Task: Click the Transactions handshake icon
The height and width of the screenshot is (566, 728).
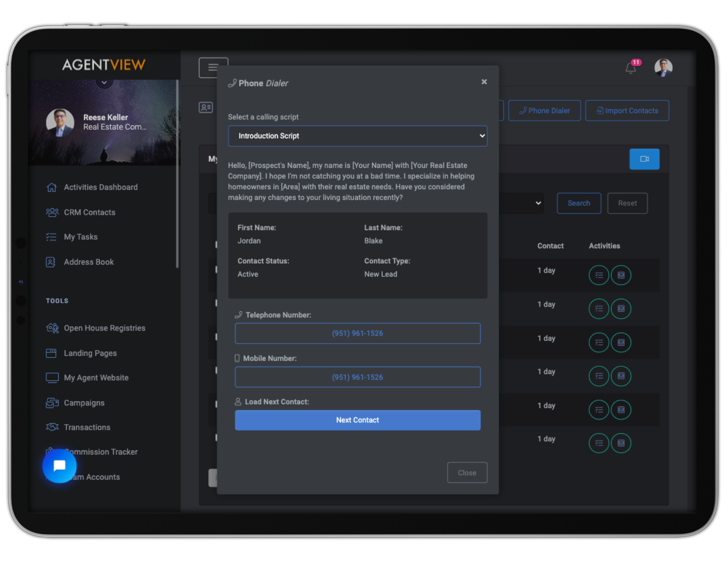Action: click(52, 427)
